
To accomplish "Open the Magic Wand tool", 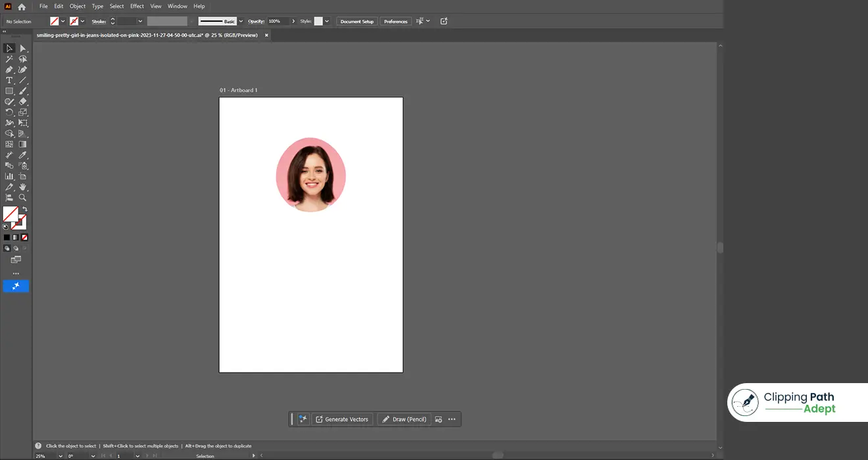I will pos(9,58).
